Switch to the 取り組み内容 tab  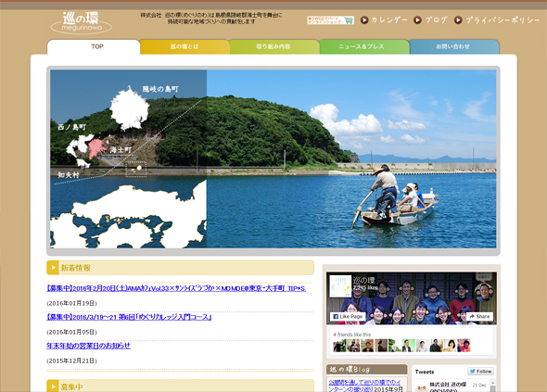coord(274,46)
